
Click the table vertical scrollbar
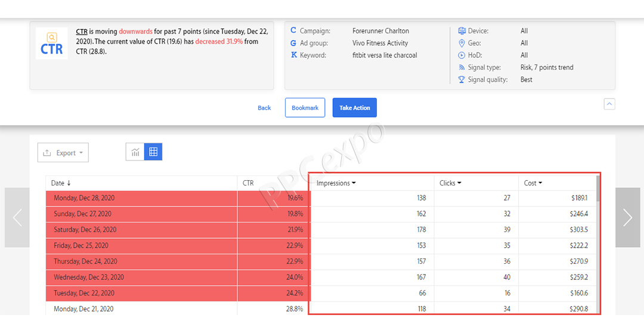(x=598, y=189)
